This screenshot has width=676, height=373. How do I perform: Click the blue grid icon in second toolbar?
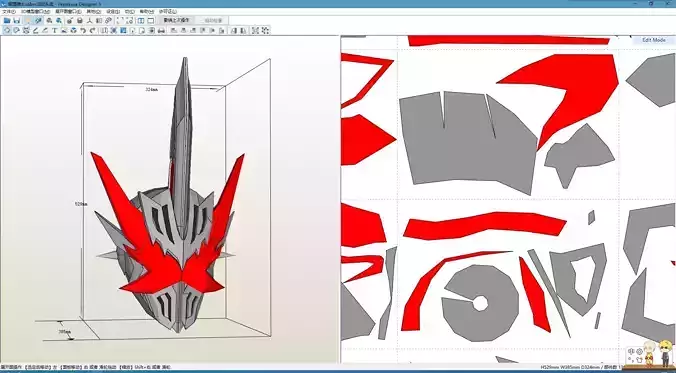coord(123,30)
